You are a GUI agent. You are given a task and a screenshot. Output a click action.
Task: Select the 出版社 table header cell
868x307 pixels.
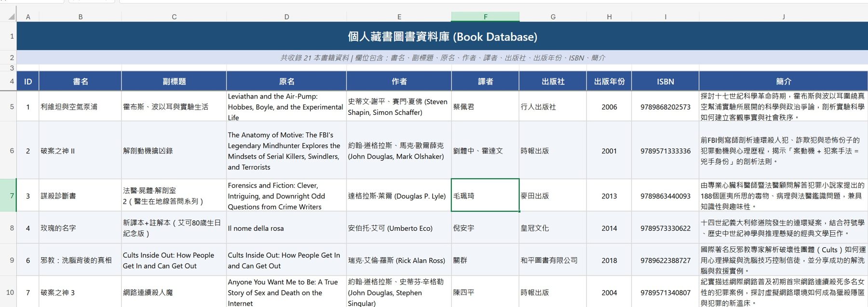[x=553, y=82]
